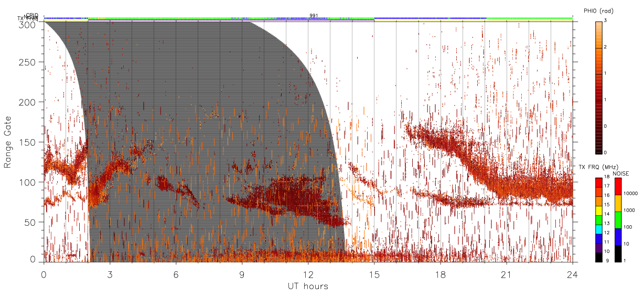Click TX FRQ legend label '17'

[x=606, y=186]
